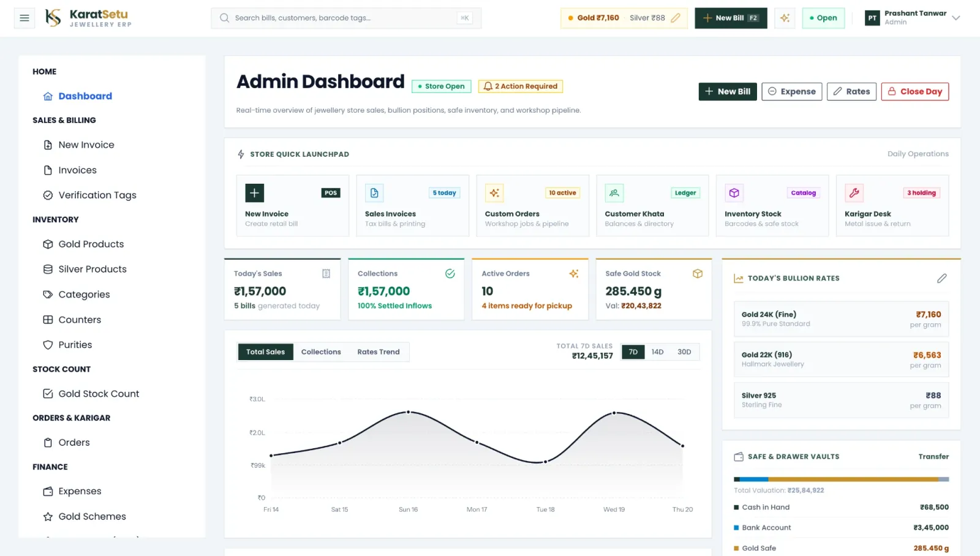Open the Rates button in dashboard header
The height and width of the screenshot is (556, 980).
click(x=851, y=92)
